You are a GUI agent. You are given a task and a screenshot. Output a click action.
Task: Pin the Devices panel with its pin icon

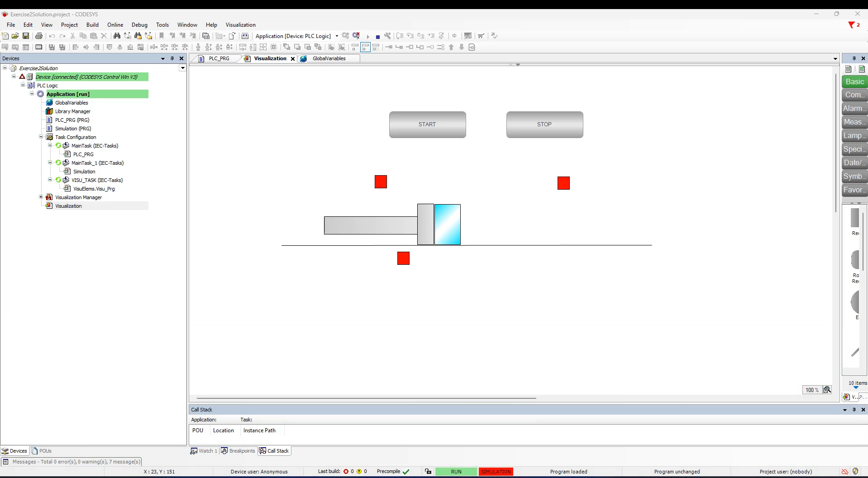click(172, 58)
